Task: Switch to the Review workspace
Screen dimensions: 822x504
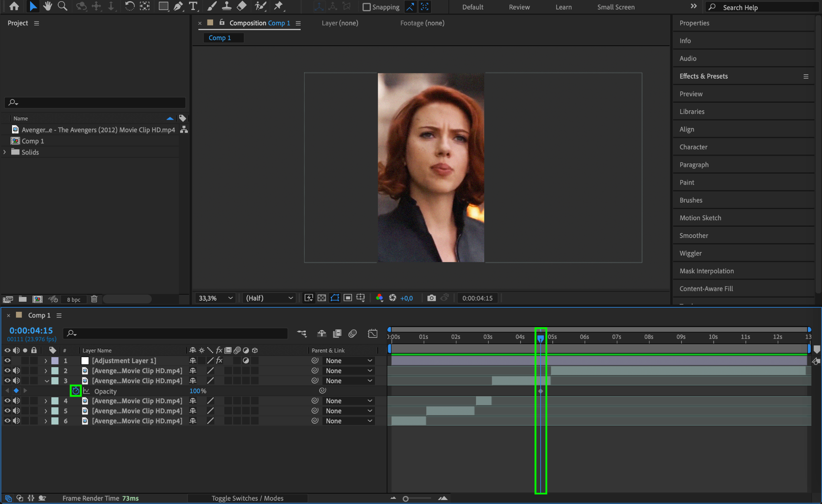Action: pyautogui.click(x=519, y=7)
